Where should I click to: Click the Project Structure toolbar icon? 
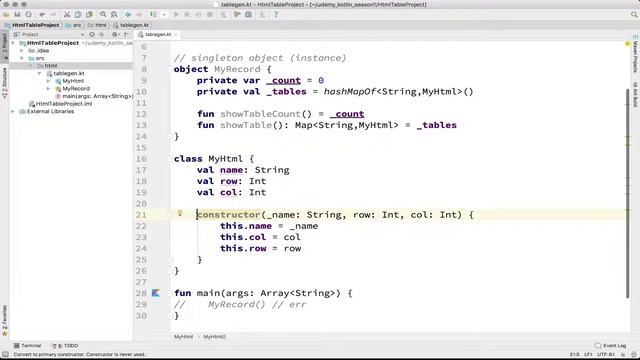tap(249, 15)
